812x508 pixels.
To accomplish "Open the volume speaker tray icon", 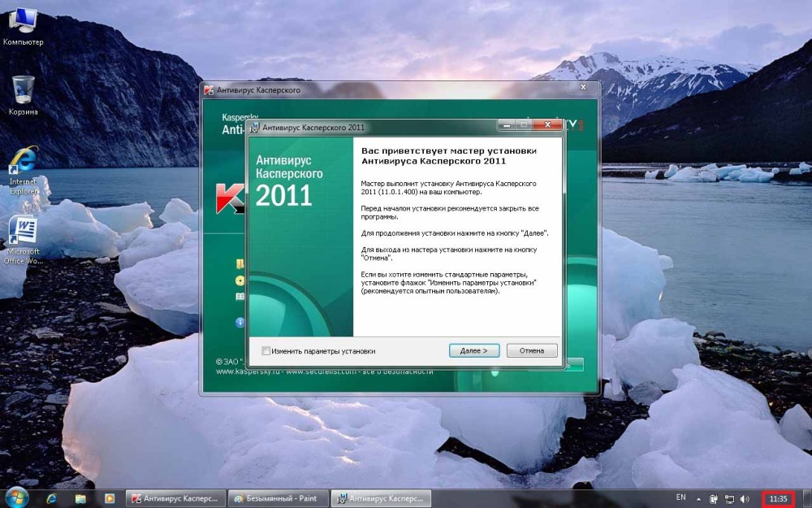I will [745, 499].
